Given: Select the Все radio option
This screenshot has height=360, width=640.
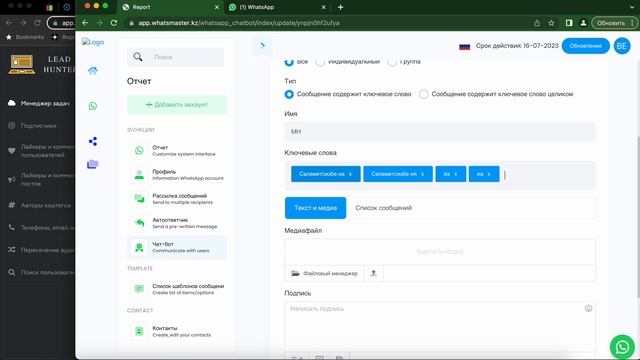Looking at the screenshot, I should pos(289,62).
